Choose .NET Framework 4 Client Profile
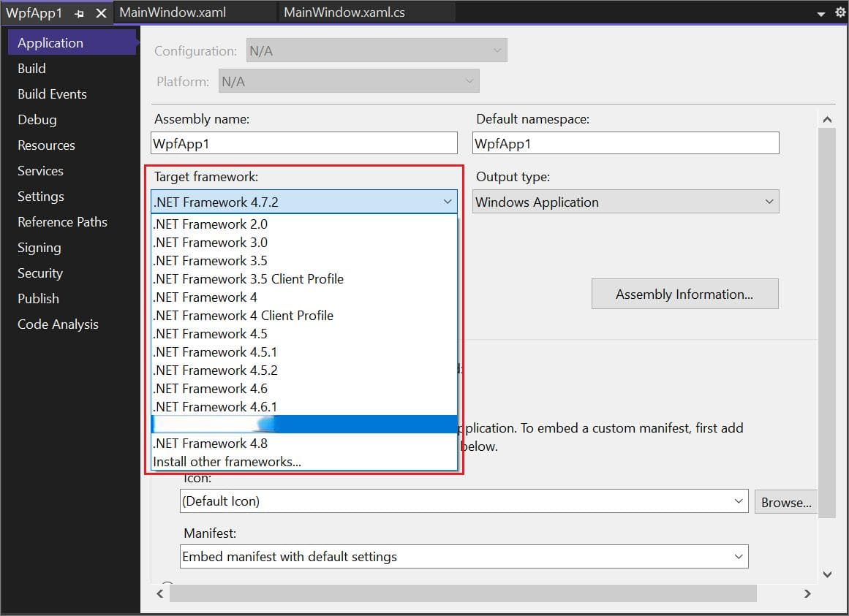Viewport: 849px width, 616px height. pyautogui.click(x=303, y=315)
